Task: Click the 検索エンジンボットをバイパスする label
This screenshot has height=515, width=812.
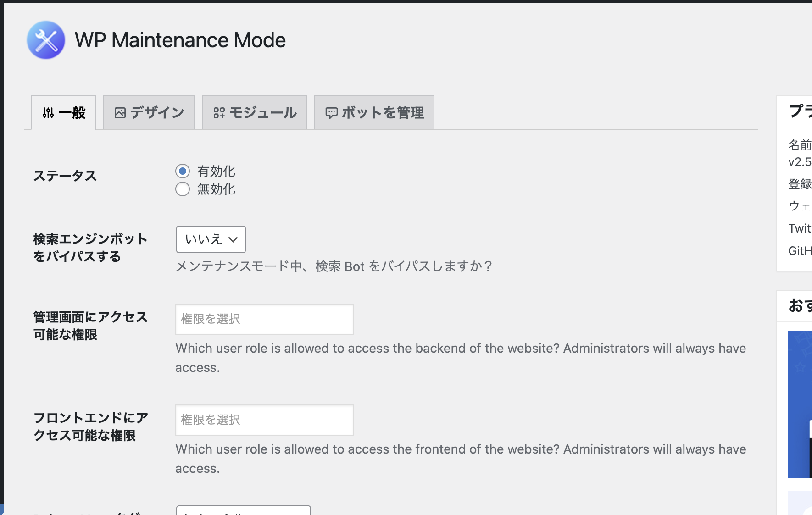Action: pos(90,248)
